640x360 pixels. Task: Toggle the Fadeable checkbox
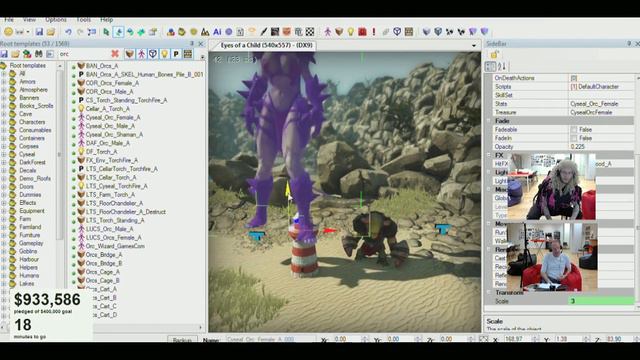pyautogui.click(x=573, y=129)
